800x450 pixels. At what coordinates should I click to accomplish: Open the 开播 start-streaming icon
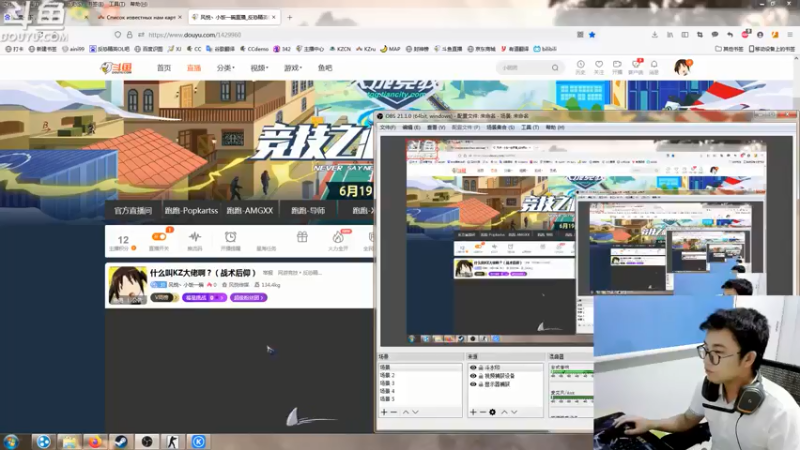point(617,65)
